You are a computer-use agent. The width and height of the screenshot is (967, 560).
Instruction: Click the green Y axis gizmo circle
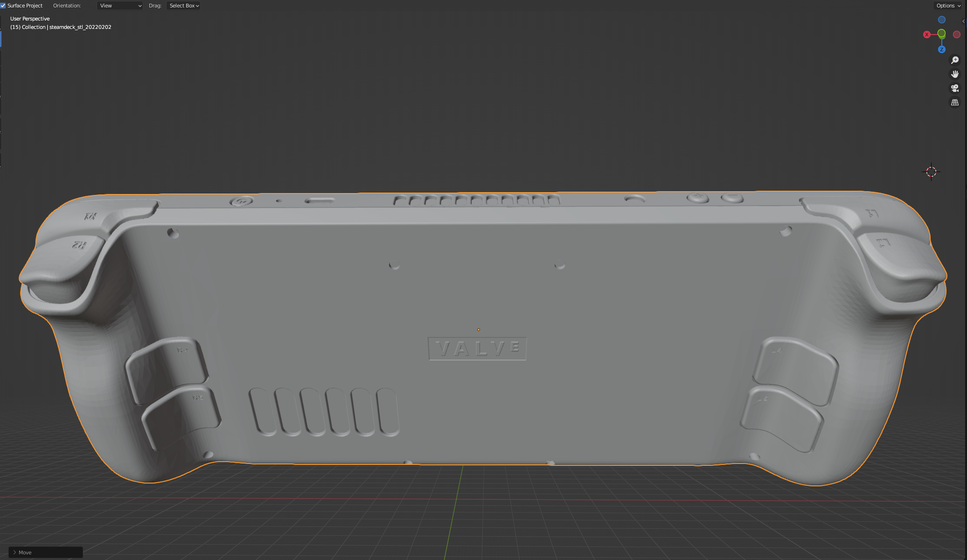(x=942, y=34)
